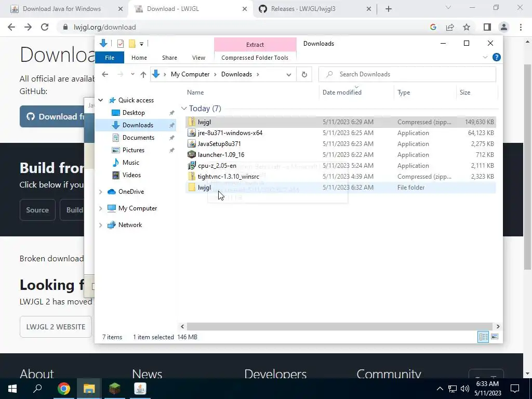This screenshot has width=532, height=399.
Task: Click the Properties checkmark icon in quick access toolbar
Action: (121, 44)
